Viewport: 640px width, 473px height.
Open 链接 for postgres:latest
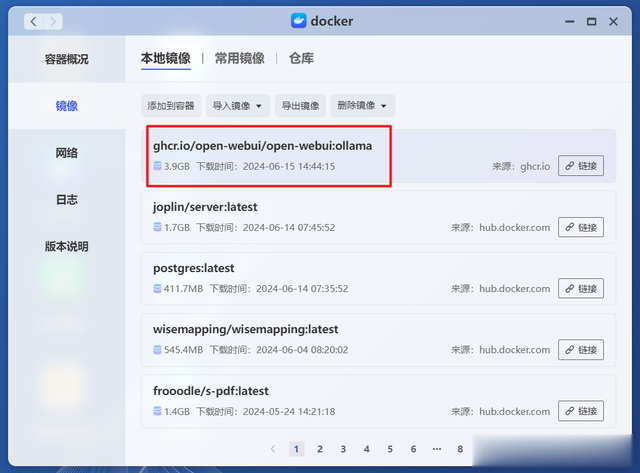(x=581, y=289)
